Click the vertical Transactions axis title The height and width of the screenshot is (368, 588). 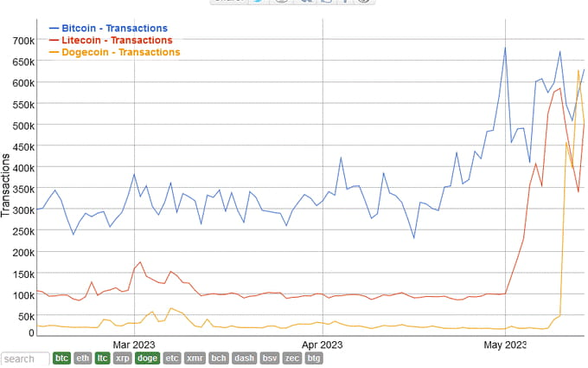pyautogui.click(x=5, y=185)
